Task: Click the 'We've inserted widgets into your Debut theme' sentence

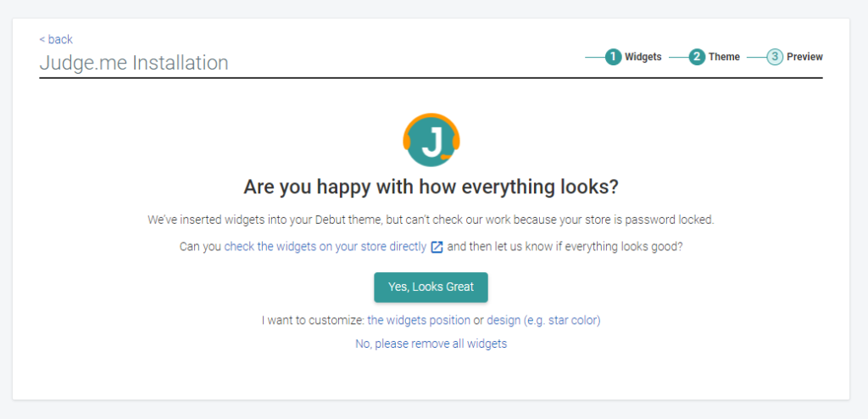Action: [x=431, y=220]
